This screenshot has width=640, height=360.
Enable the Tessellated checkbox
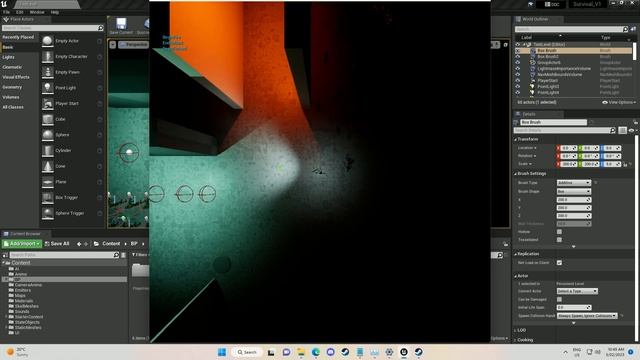pyautogui.click(x=559, y=240)
